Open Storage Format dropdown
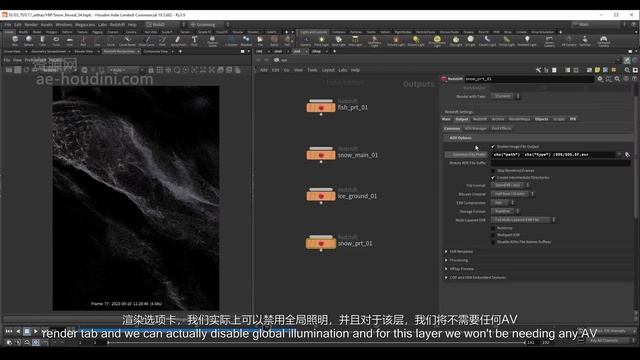Image resolution: width=640 pixels, height=360 pixels. pos(505,211)
